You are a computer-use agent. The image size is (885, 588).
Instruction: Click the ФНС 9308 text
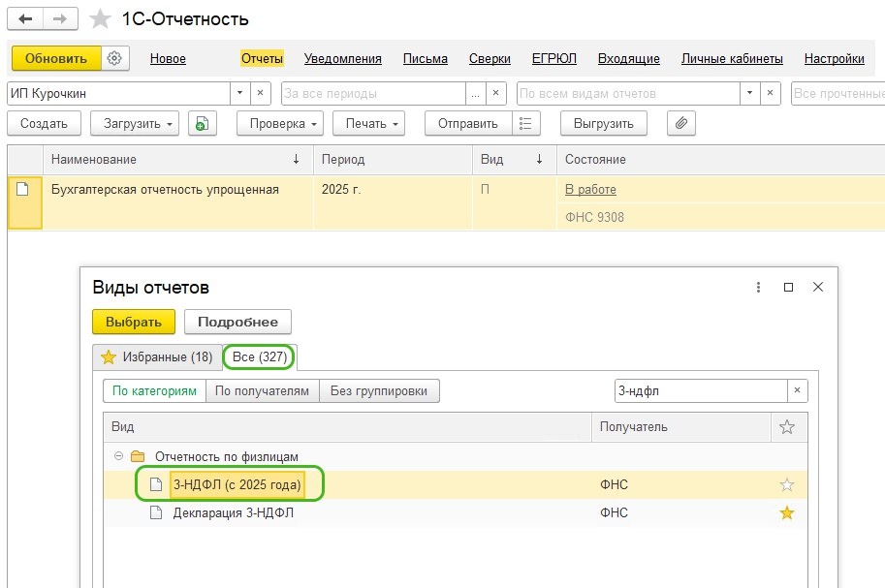(x=594, y=217)
